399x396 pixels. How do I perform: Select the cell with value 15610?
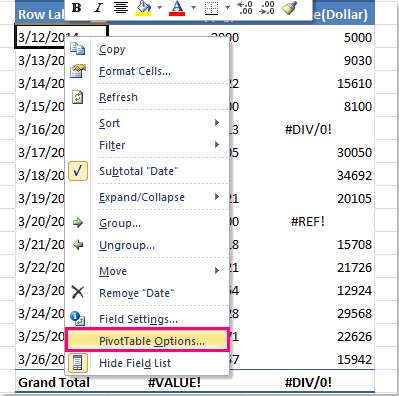coord(354,84)
